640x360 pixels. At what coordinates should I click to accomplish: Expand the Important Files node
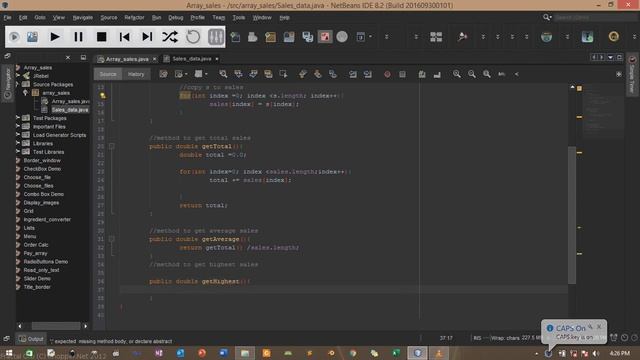point(18,127)
